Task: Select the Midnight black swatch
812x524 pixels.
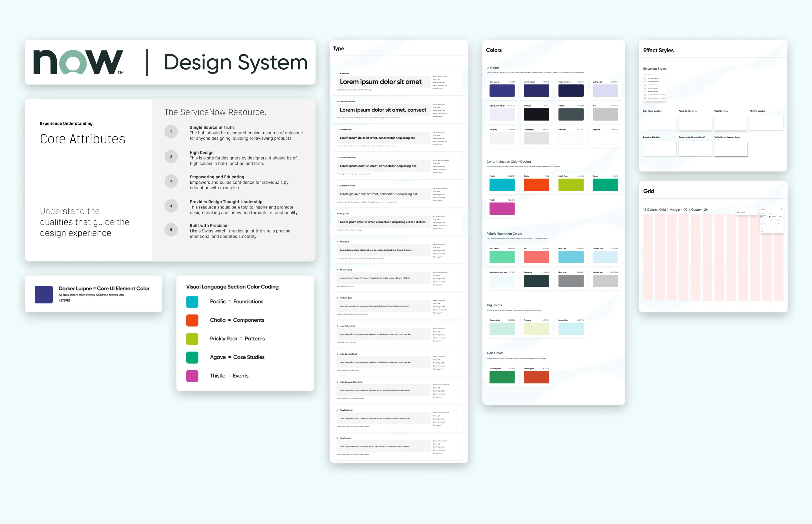Action: click(x=536, y=115)
